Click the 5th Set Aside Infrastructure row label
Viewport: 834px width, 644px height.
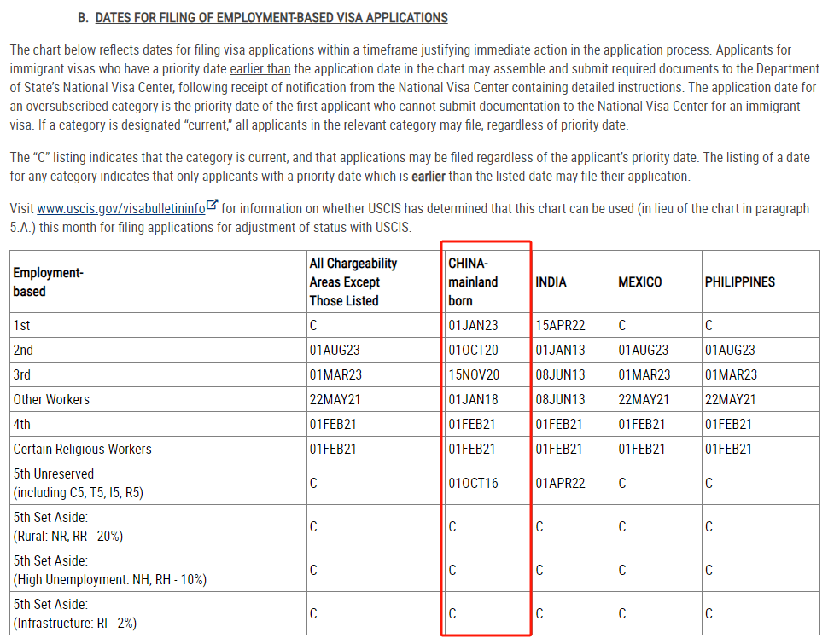[x=75, y=613]
